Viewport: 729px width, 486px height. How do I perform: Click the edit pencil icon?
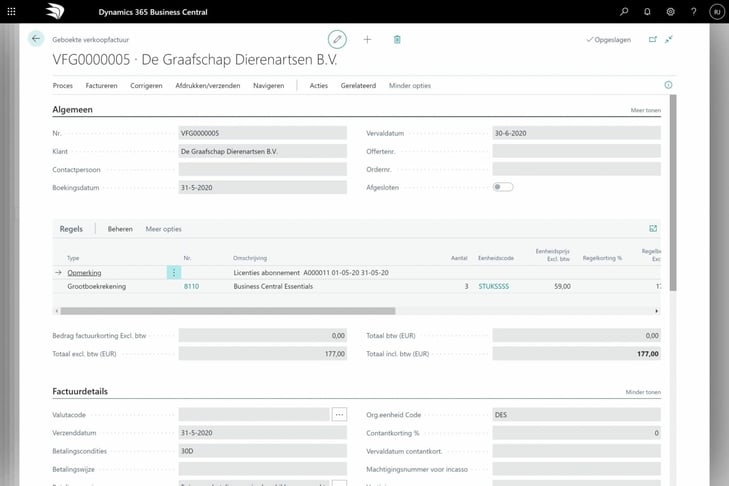[337, 40]
